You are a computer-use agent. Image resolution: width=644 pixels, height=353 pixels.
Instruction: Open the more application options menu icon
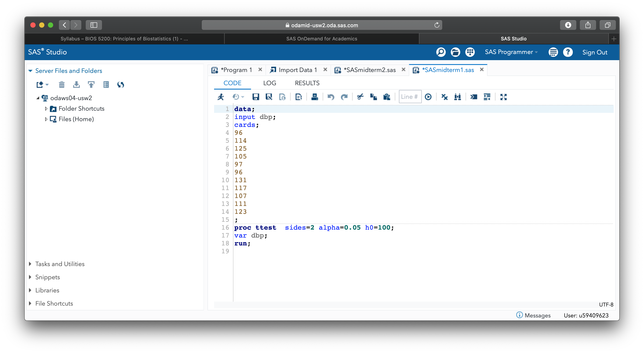pos(553,52)
